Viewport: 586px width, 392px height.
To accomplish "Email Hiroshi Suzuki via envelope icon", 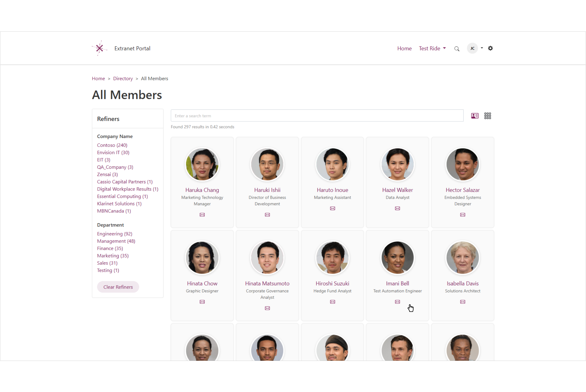I will pyautogui.click(x=332, y=302).
